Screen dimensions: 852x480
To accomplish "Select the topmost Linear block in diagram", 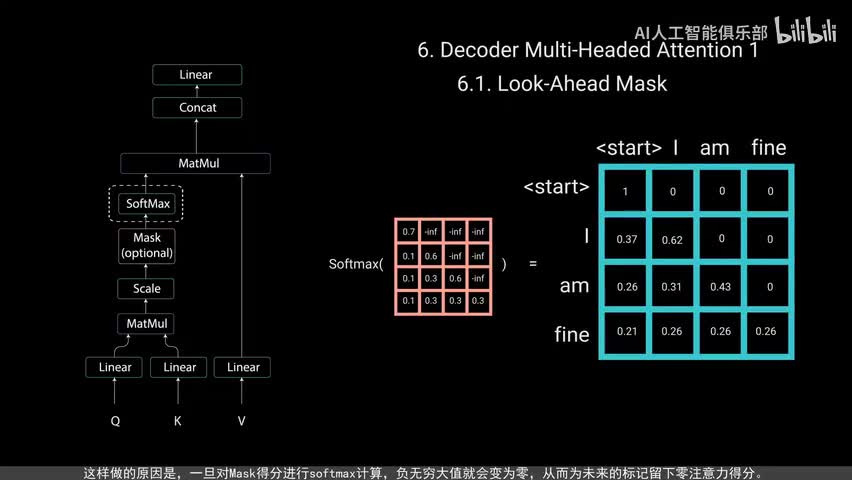I will 196,75.
